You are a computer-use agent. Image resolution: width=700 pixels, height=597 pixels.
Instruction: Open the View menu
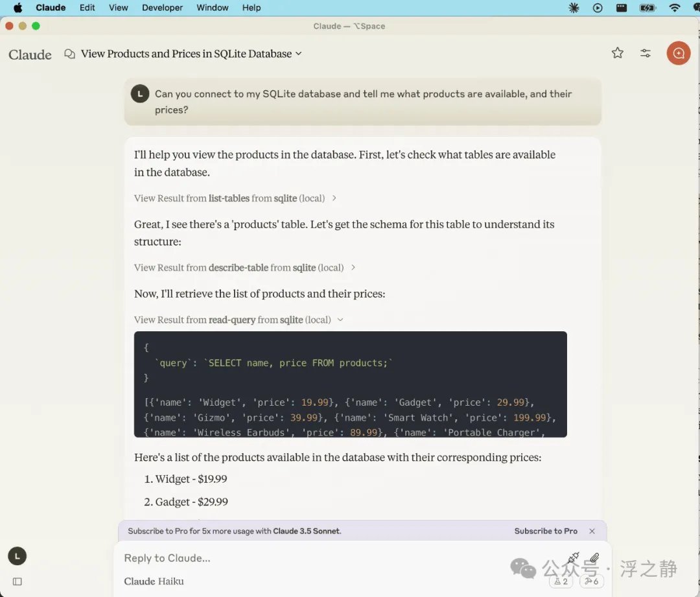tap(119, 8)
